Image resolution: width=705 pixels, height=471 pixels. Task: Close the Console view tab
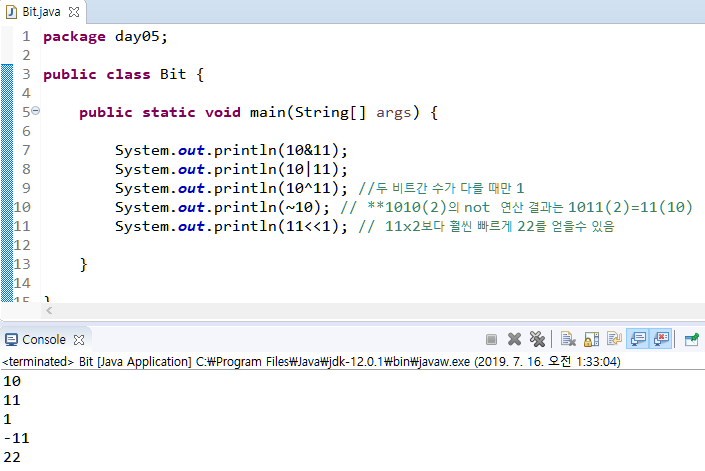[x=79, y=340]
